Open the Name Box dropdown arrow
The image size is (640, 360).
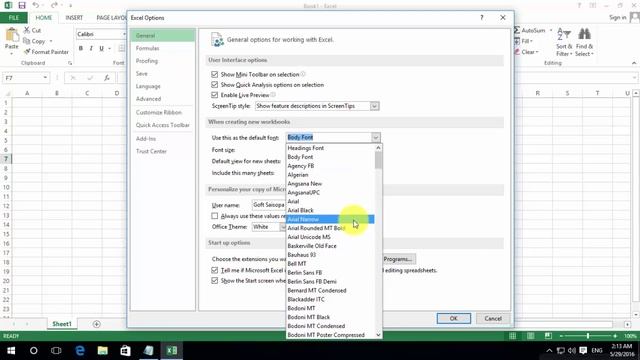45,78
